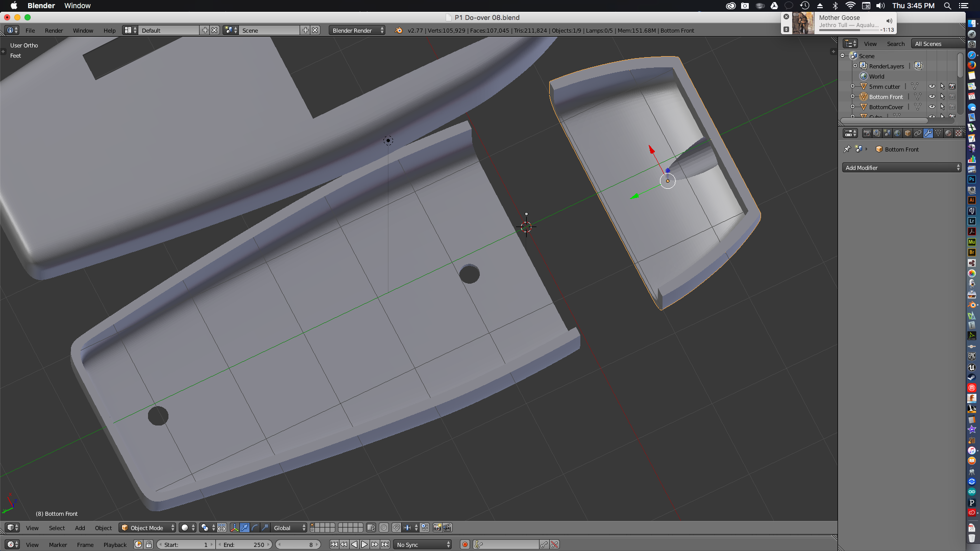This screenshot has width=980, height=551.
Task: Open the All Scenes outliner display dropdown
Action: [x=938, y=44]
